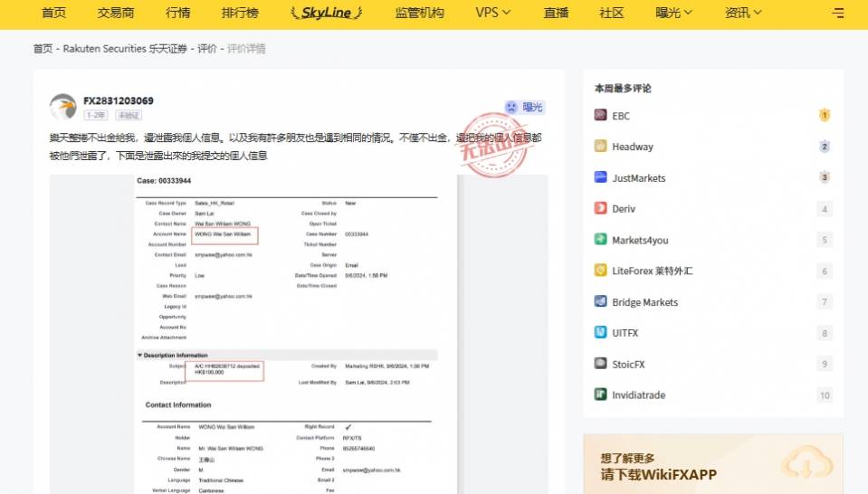Expand the 曝光 dropdown in navigation
Image resolution: width=868 pixels, height=494 pixels.
(673, 13)
